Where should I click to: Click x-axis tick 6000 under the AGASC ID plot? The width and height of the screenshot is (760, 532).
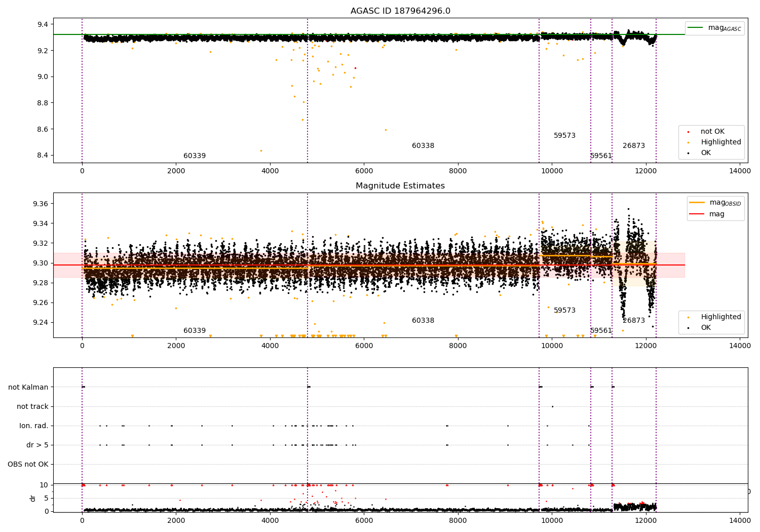coord(364,171)
